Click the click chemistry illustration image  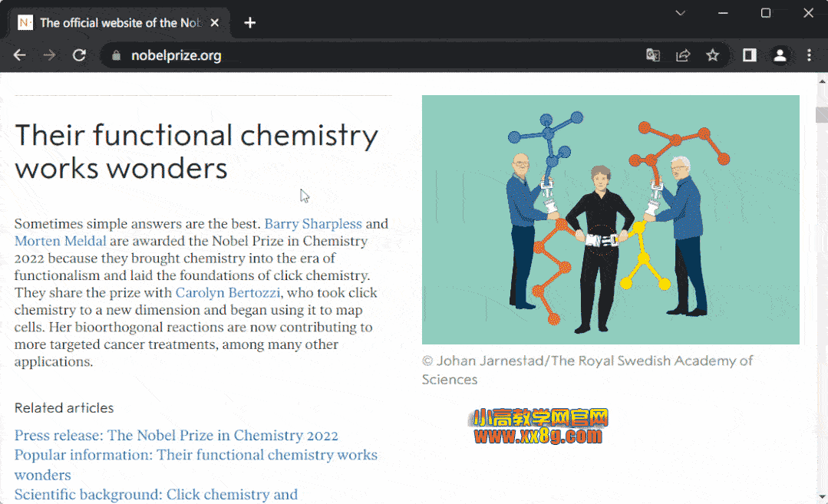(610, 219)
